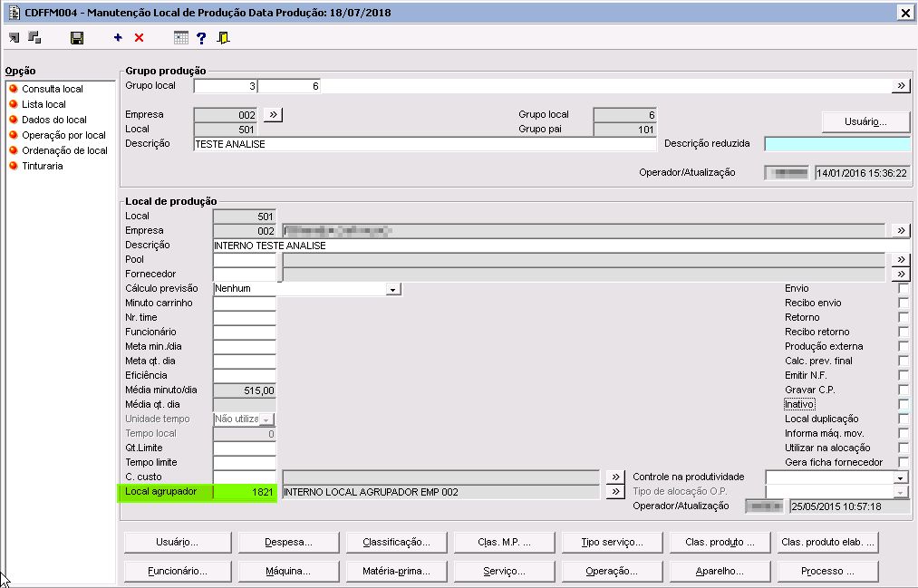The height and width of the screenshot is (588, 918).
Task: Click the Clas. produto elab. ... button
Action: pos(828,543)
